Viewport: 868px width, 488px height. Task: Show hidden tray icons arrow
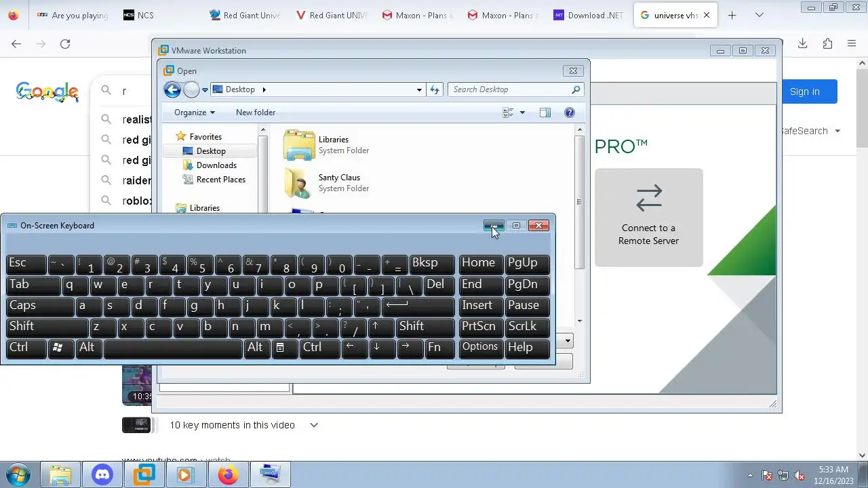[x=750, y=475]
